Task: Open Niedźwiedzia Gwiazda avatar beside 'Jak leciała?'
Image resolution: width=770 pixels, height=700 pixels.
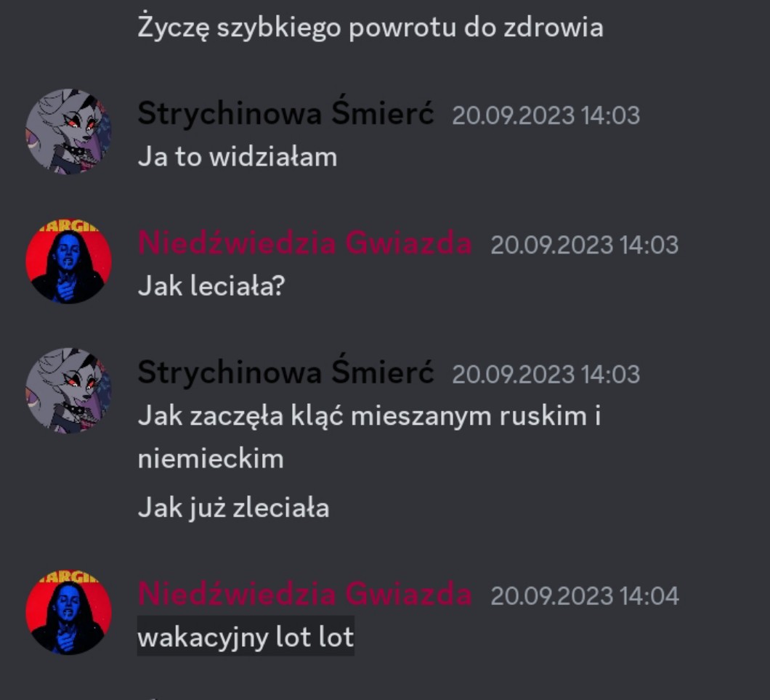Action: click(x=68, y=261)
